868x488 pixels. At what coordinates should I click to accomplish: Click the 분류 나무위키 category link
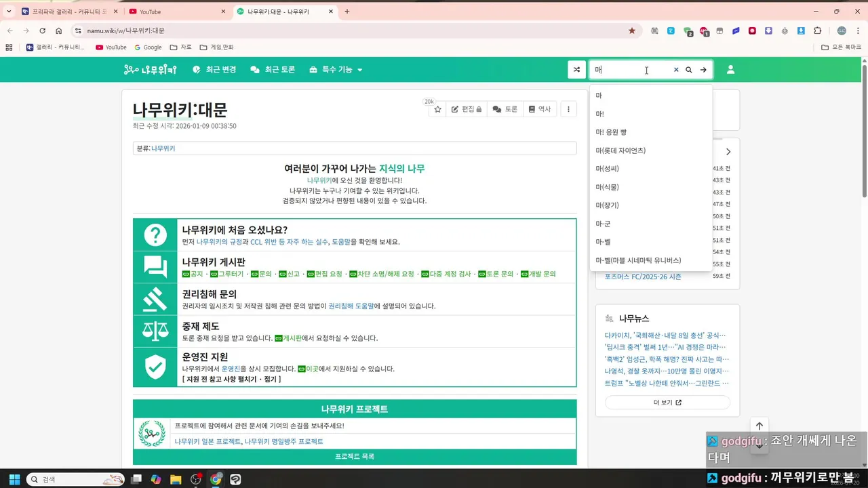(163, 148)
